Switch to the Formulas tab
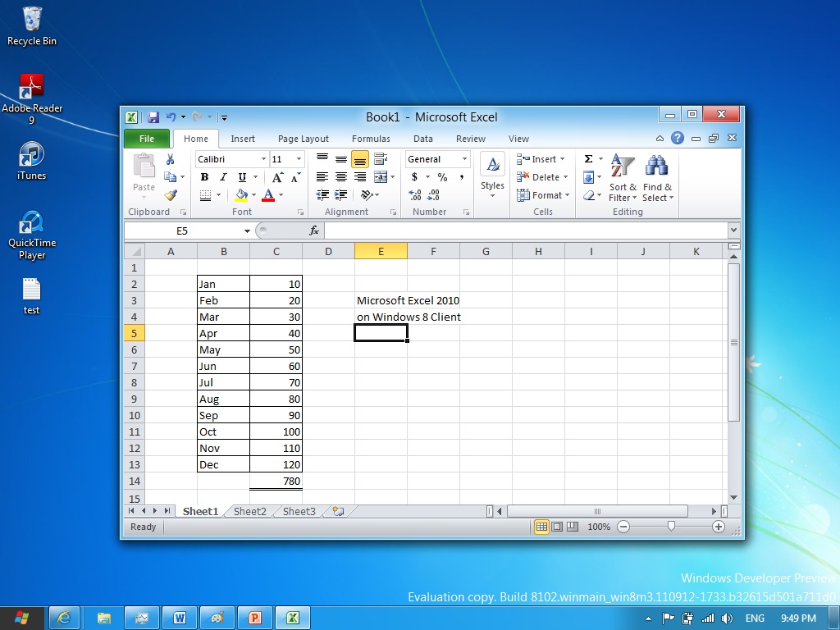This screenshot has width=840, height=630. 371,139
